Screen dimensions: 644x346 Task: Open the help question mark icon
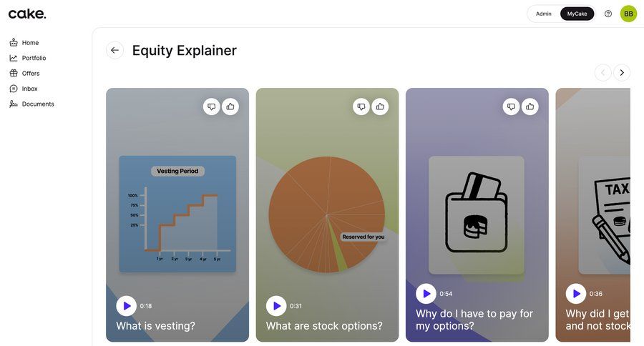608,14
